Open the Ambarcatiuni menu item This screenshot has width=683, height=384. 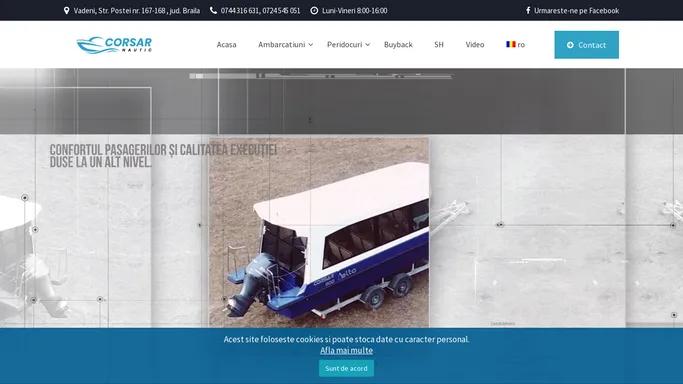click(281, 44)
